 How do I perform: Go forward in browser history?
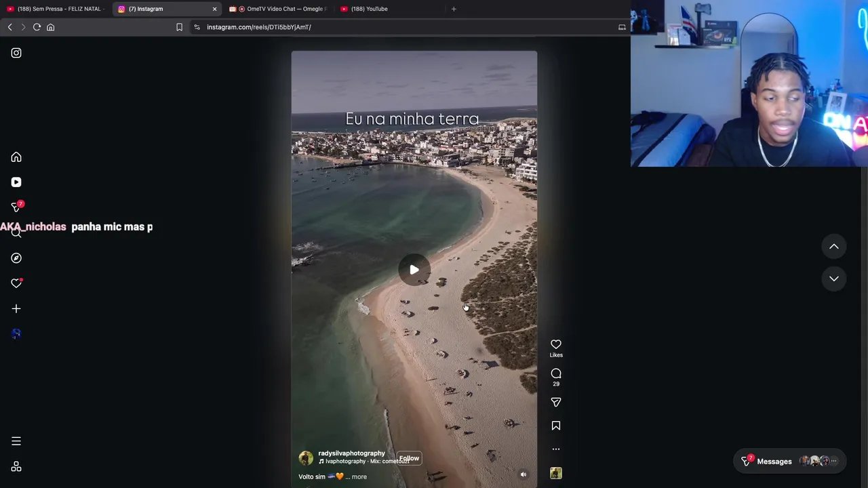click(x=23, y=27)
